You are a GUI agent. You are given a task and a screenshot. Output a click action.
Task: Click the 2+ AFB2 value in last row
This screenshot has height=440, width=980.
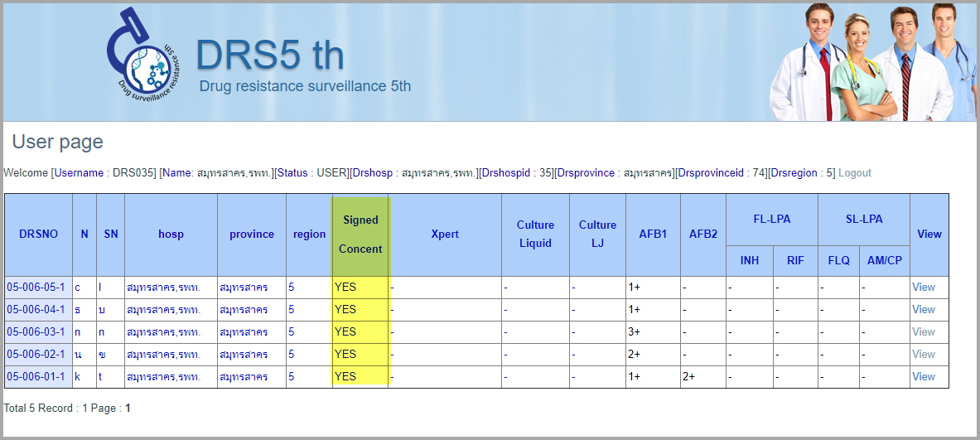(688, 377)
